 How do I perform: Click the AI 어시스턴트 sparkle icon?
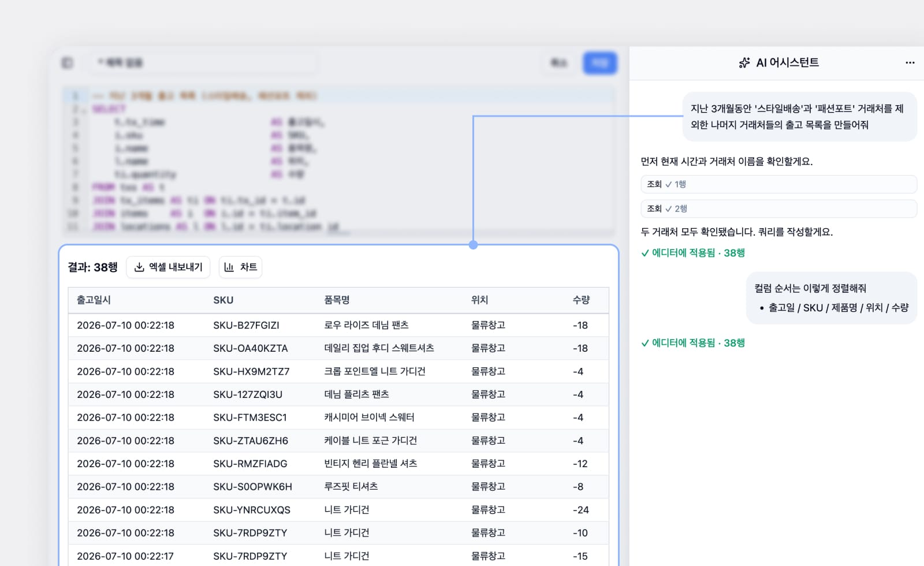[x=744, y=62]
